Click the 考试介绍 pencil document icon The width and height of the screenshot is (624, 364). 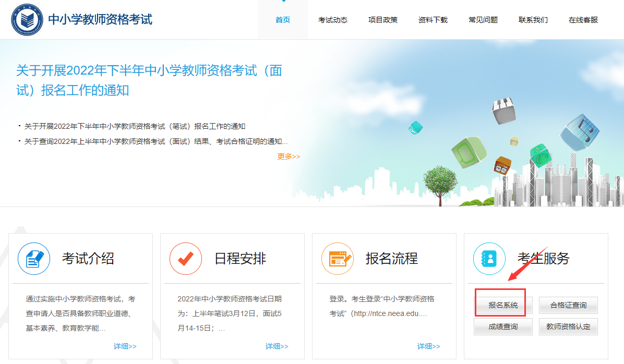[x=33, y=258]
